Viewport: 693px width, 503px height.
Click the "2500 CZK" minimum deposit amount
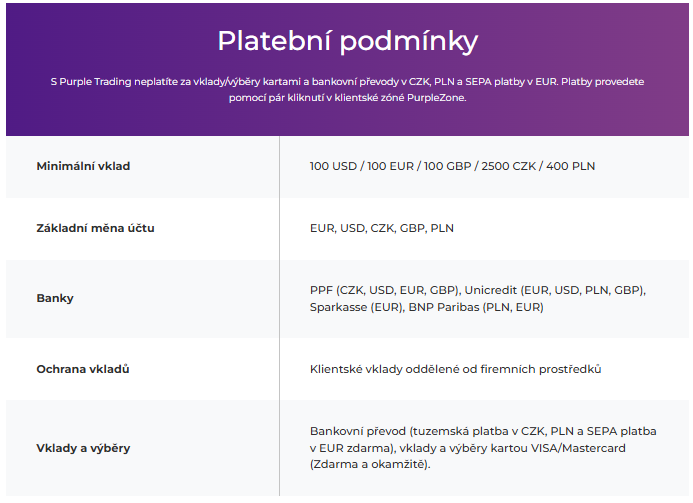tap(506, 166)
